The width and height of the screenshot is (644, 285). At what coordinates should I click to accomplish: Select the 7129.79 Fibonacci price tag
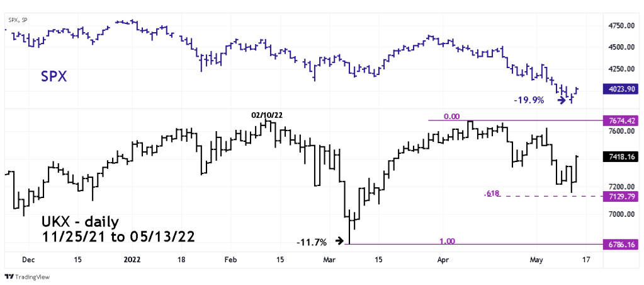(621, 197)
